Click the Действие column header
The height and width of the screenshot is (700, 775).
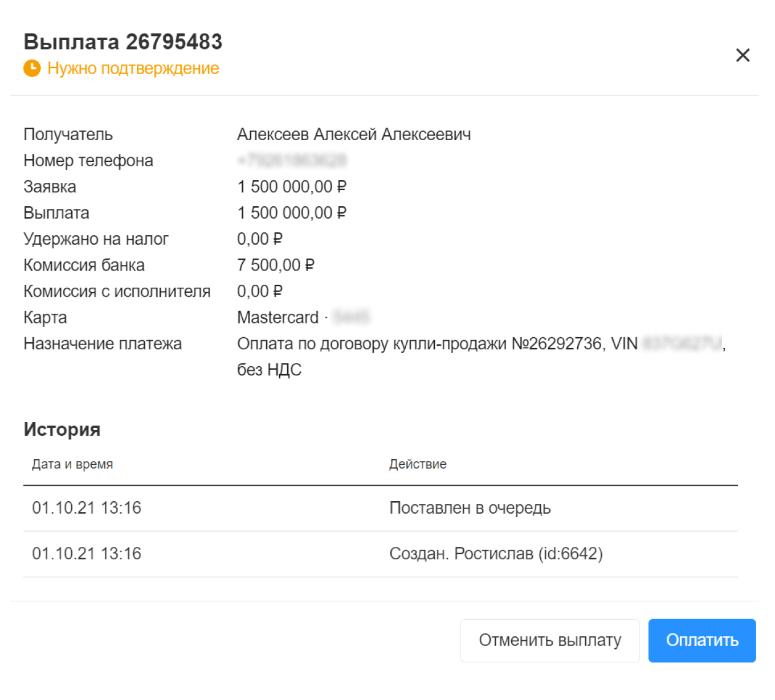click(x=417, y=464)
